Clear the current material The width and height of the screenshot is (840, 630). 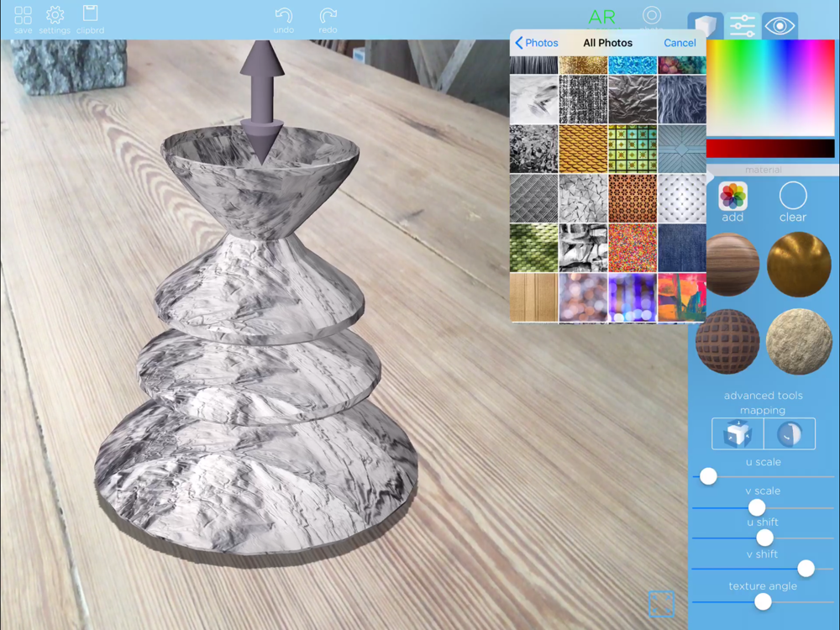793,202
